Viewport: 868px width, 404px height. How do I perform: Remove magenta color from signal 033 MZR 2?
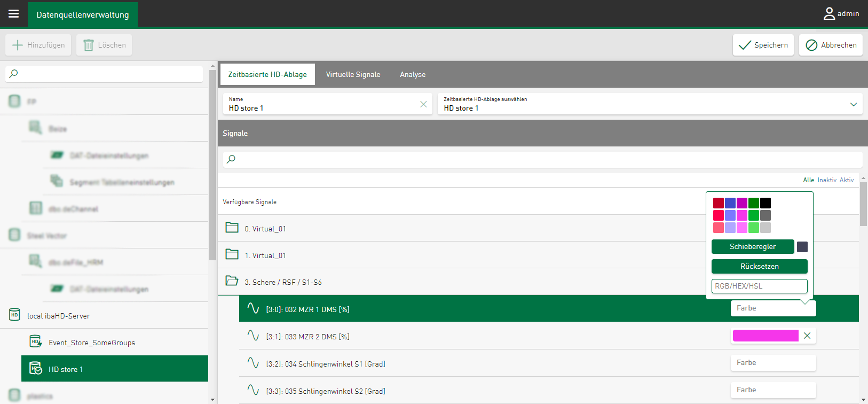[x=807, y=336]
